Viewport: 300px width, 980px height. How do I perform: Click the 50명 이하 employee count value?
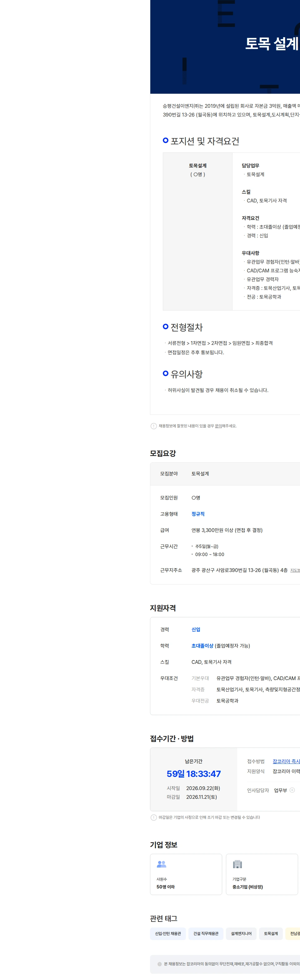(165, 886)
